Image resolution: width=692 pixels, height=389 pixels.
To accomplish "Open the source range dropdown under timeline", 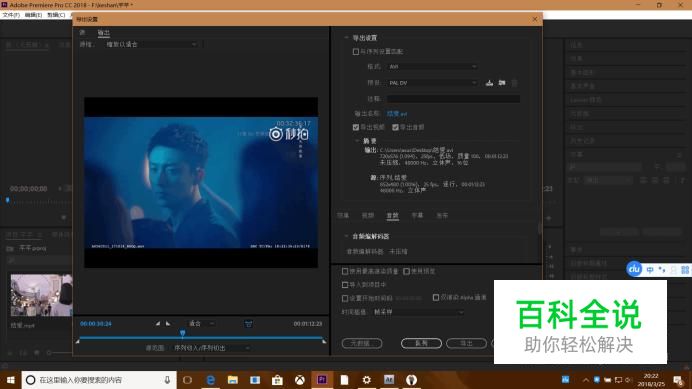I will point(211,348).
